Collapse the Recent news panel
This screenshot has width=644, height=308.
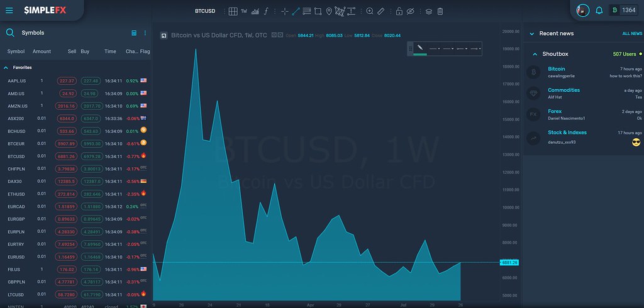click(532, 34)
